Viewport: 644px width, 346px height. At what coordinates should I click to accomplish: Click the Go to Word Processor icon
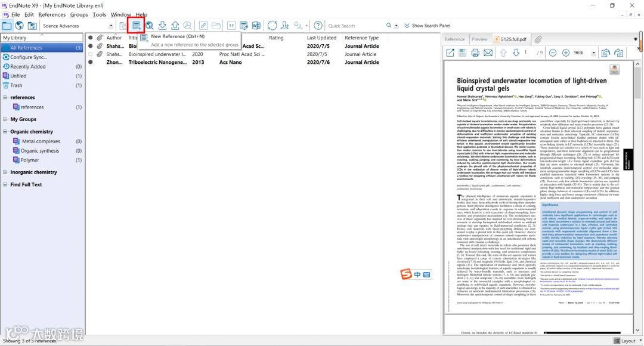coord(256,26)
